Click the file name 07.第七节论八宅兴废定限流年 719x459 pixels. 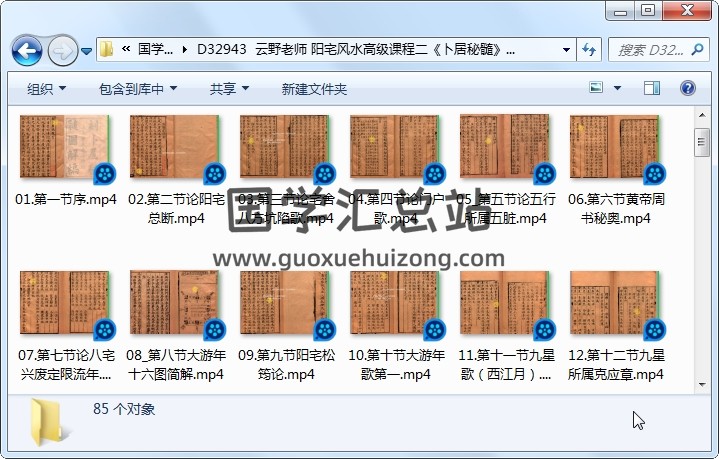point(66,365)
